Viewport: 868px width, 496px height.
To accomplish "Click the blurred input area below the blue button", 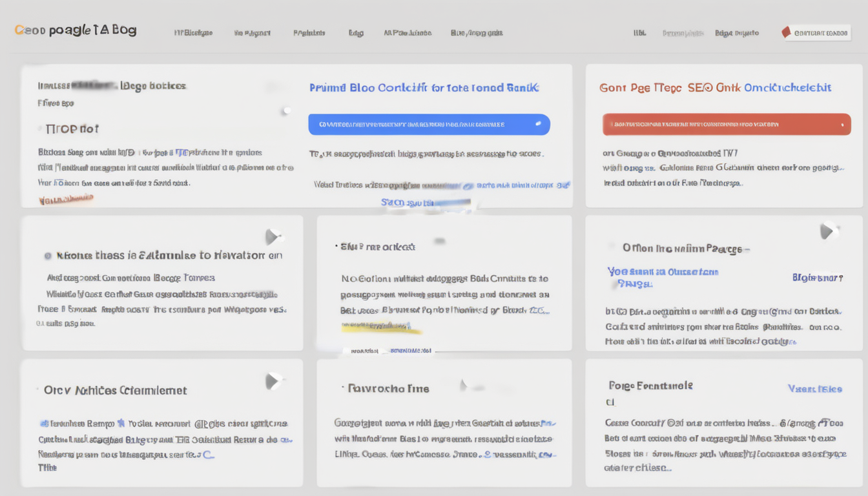I will pyautogui.click(x=446, y=202).
